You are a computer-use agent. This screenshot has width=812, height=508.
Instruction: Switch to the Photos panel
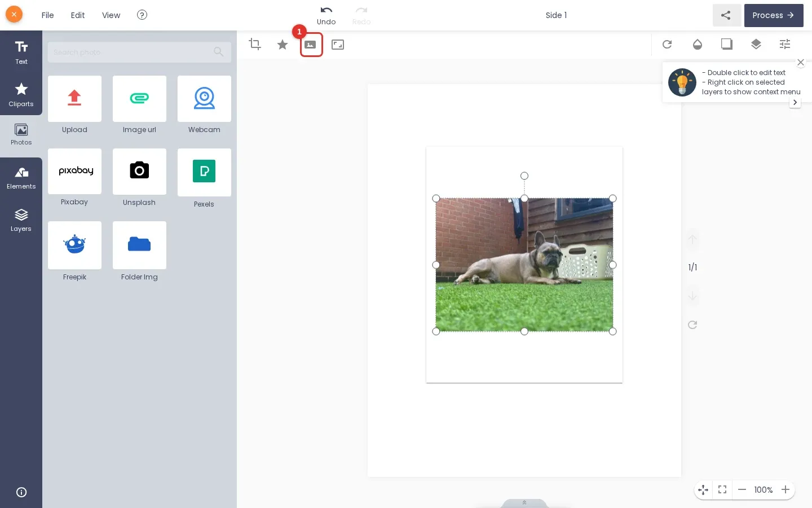tap(21, 135)
